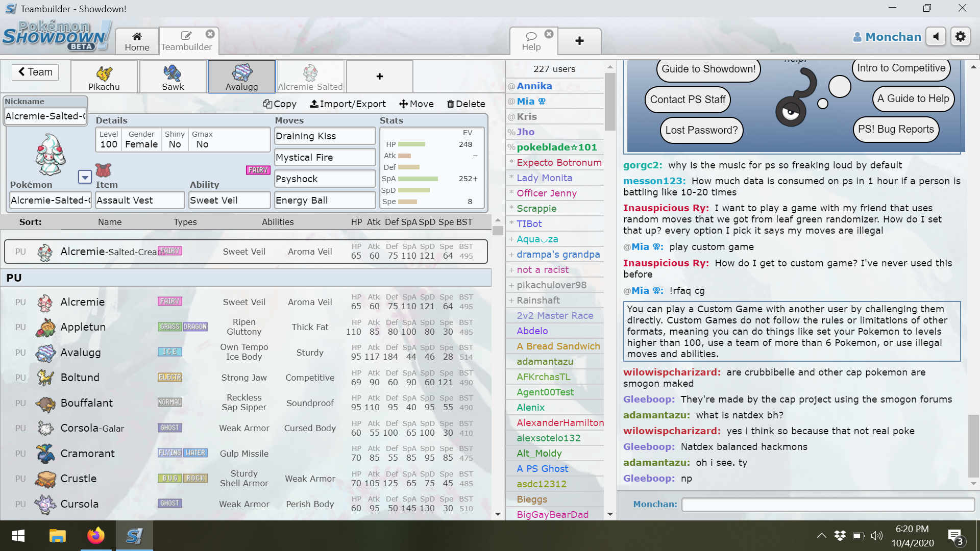Close the Teambuilder tab
Screen dimensions: 980x551
[210, 34]
